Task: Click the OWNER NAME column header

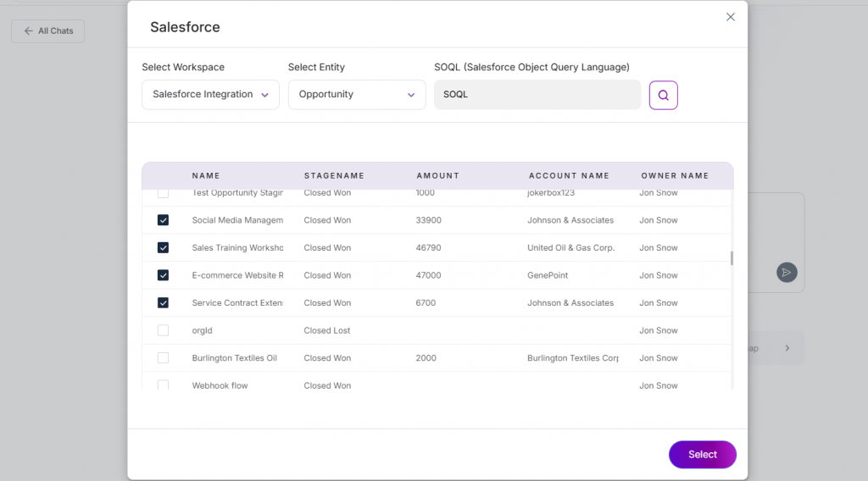Action: pyautogui.click(x=675, y=176)
